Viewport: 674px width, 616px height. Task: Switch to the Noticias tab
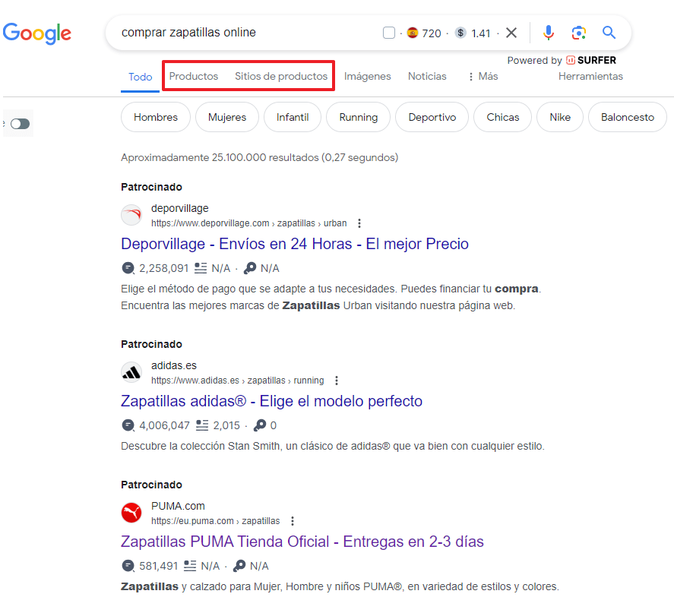click(427, 77)
